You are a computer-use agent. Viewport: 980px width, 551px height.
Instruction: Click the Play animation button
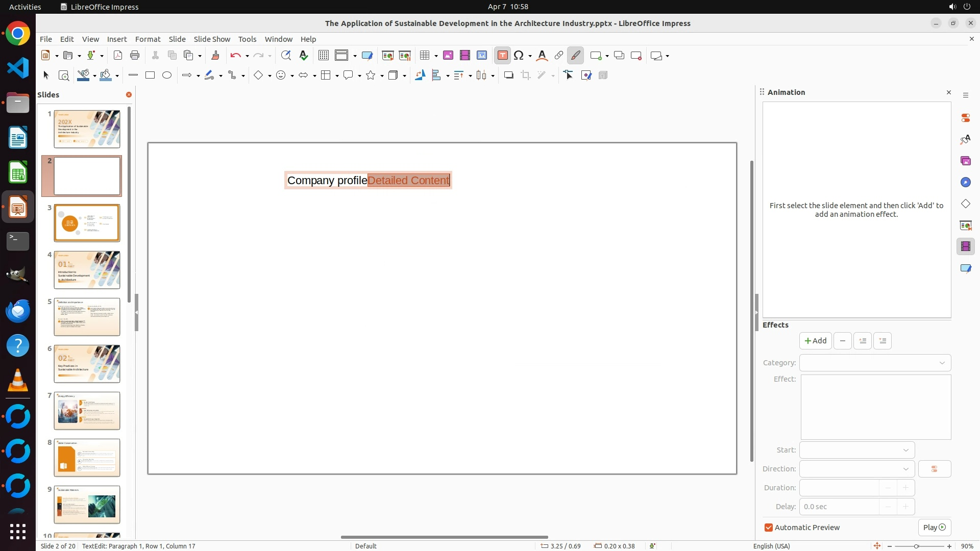click(934, 528)
